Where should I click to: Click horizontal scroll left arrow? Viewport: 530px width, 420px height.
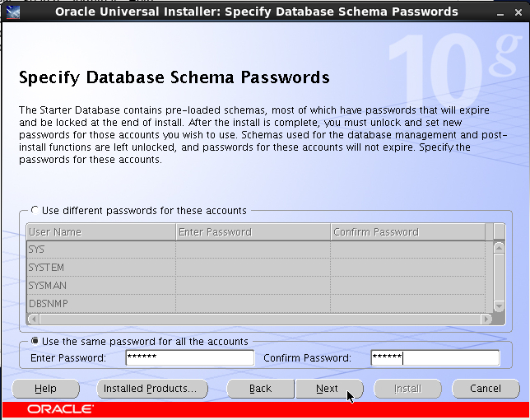(x=34, y=319)
